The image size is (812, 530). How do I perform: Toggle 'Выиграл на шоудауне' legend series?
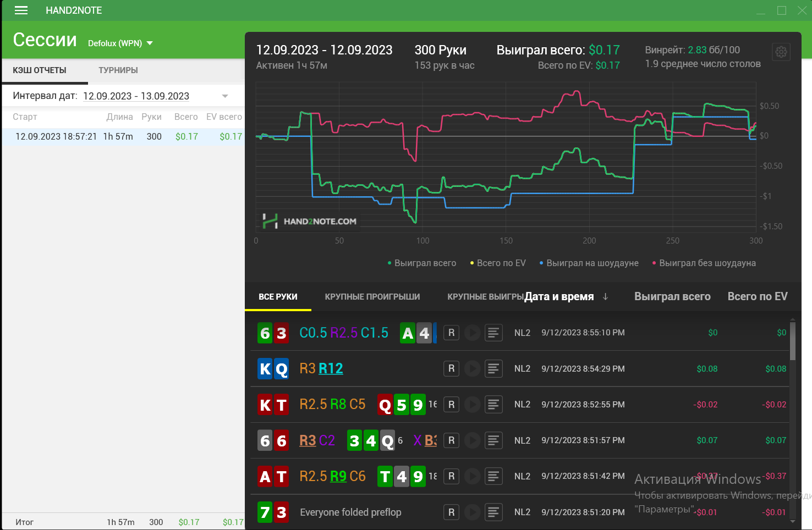point(589,263)
